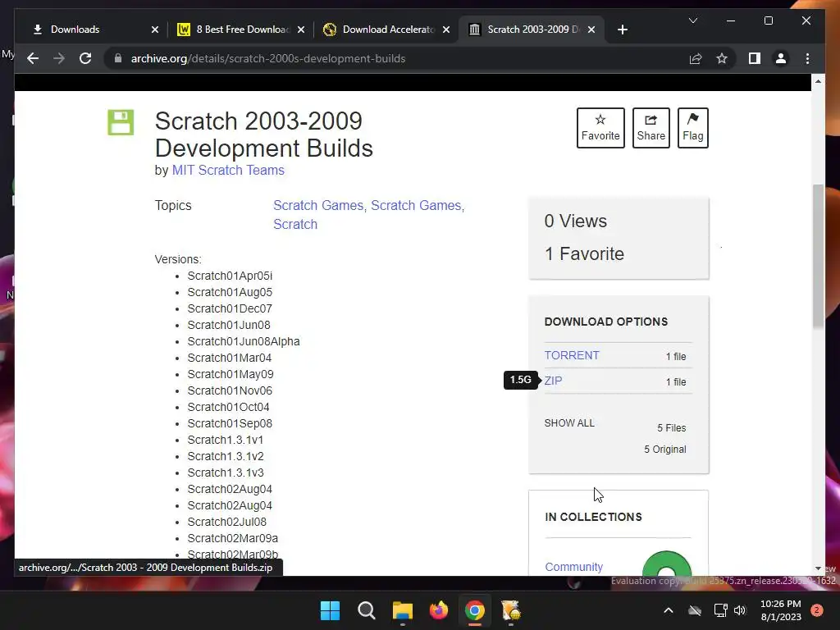This screenshot has width=840, height=630.
Task: Click the Scratch01Jun08Alpha list item text
Action: pyautogui.click(x=244, y=341)
